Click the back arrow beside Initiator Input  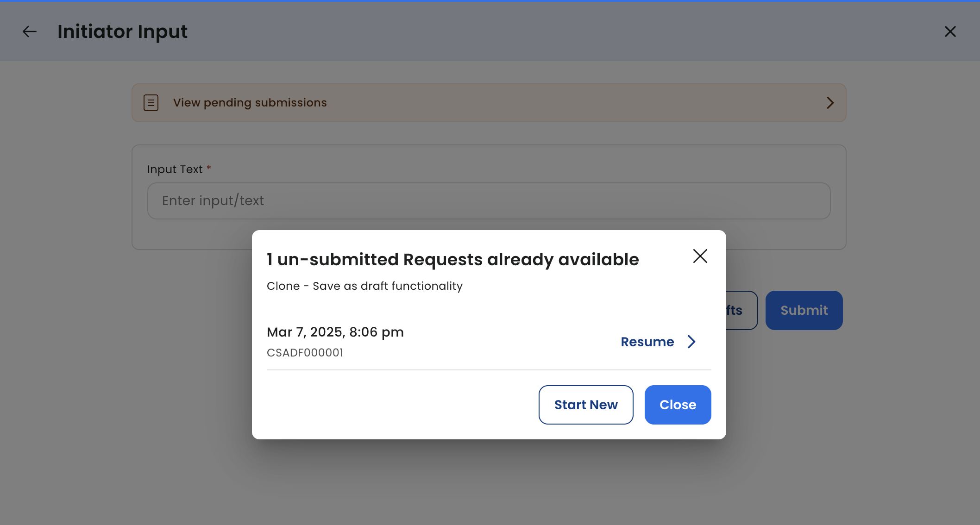point(30,31)
